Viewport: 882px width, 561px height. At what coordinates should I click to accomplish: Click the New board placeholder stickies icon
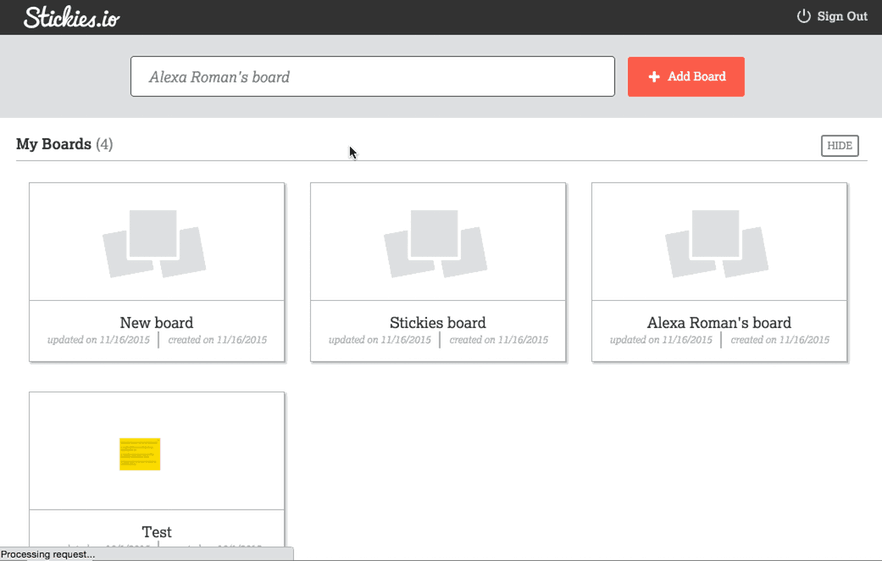[155, 243]
